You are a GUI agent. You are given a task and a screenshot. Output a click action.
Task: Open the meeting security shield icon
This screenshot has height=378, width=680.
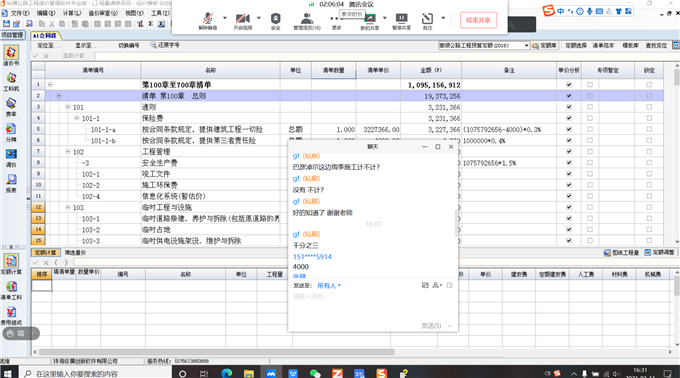click(275, 19)
